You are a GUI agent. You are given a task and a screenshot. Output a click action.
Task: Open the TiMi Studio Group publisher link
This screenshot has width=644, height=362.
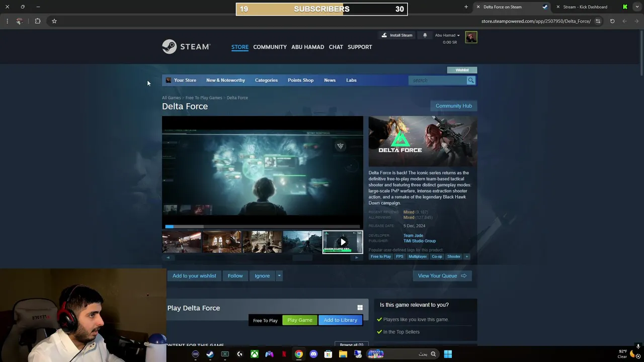pos(420,241)
